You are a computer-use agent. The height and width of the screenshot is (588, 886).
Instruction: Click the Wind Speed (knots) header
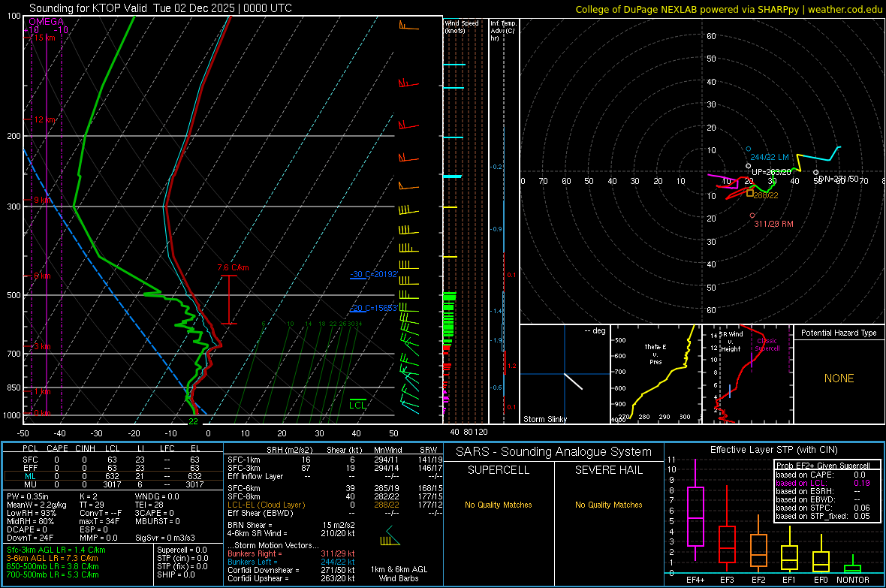coord(461,26)
